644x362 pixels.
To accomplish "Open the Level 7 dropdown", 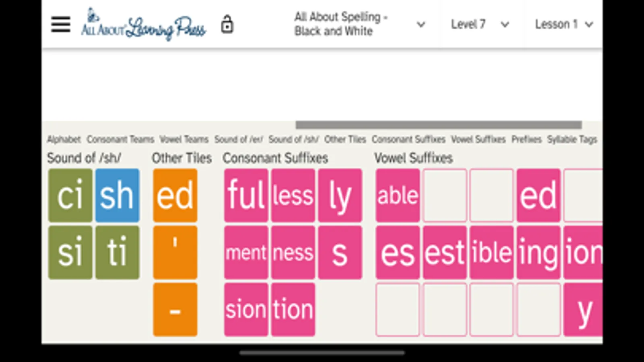I will click(480, 25).
